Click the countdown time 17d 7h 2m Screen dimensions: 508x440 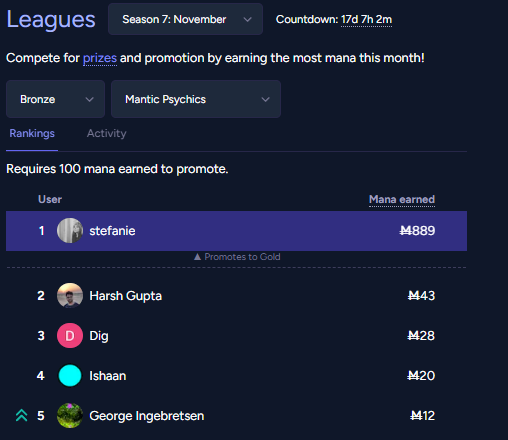coord(367,19)
